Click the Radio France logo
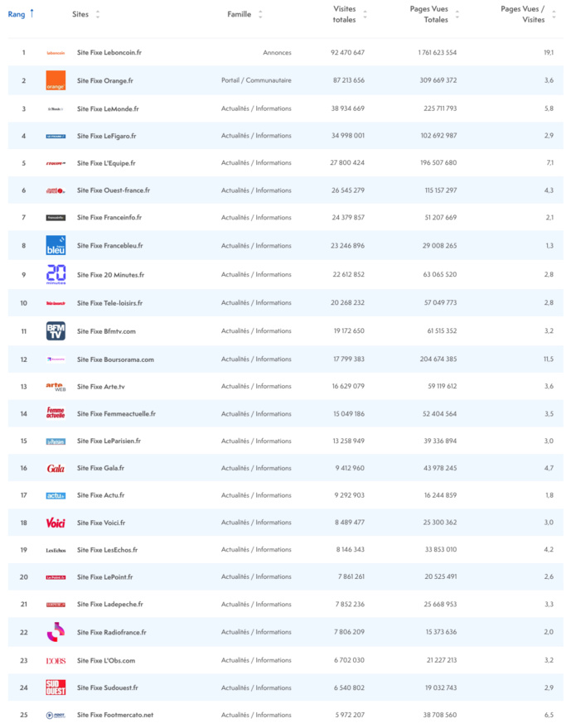The width and height of the screenshot is (571, 728). 56,632
